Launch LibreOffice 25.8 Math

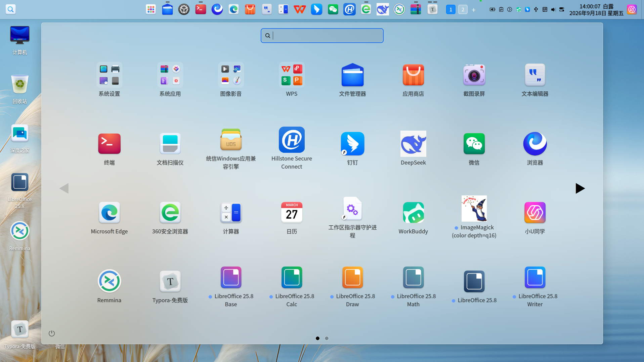coord(413,277)
